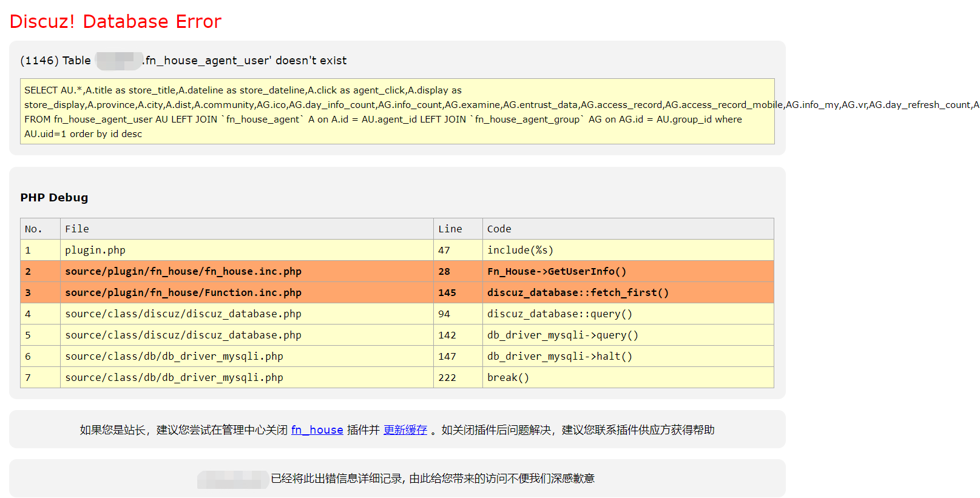This screenshot has width=980, height=498.
Task: Click the 'No.' column header
Action: 40,229
